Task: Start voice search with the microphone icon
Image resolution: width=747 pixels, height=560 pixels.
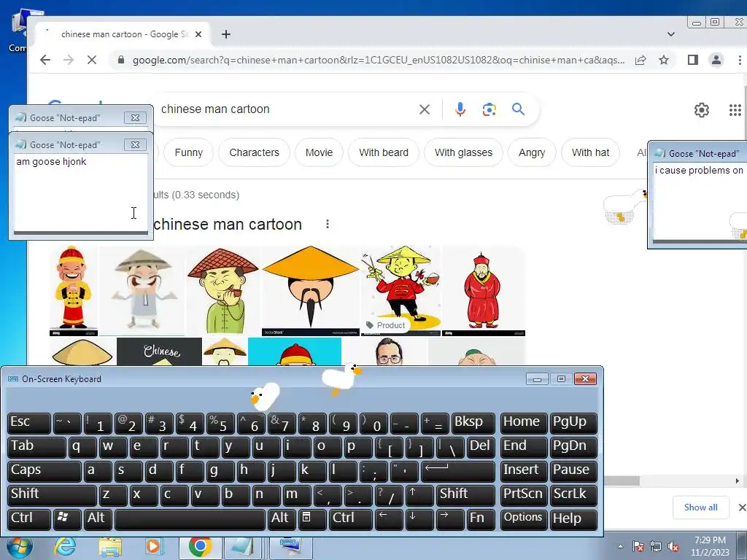Action: click(460, 109)
